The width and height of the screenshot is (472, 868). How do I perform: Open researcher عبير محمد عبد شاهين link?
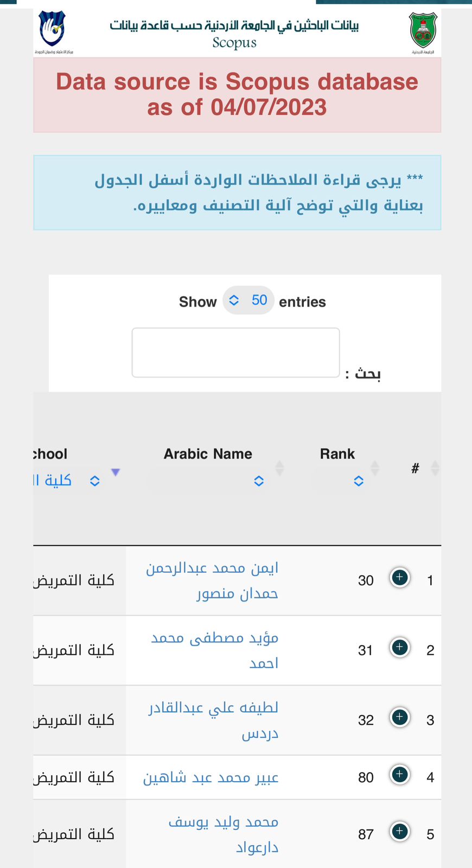coord(211,777)
